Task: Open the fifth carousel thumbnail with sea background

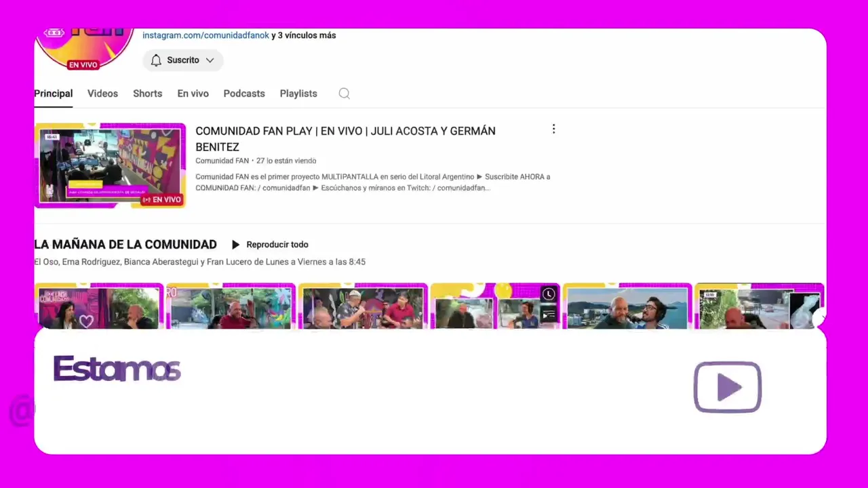Action: coord(627,306)
